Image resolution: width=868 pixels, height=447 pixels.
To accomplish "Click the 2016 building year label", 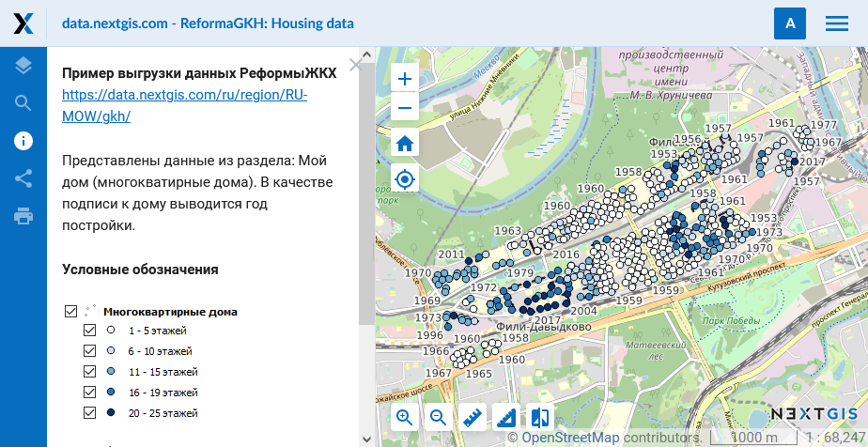I will click(x=566, y=254).
